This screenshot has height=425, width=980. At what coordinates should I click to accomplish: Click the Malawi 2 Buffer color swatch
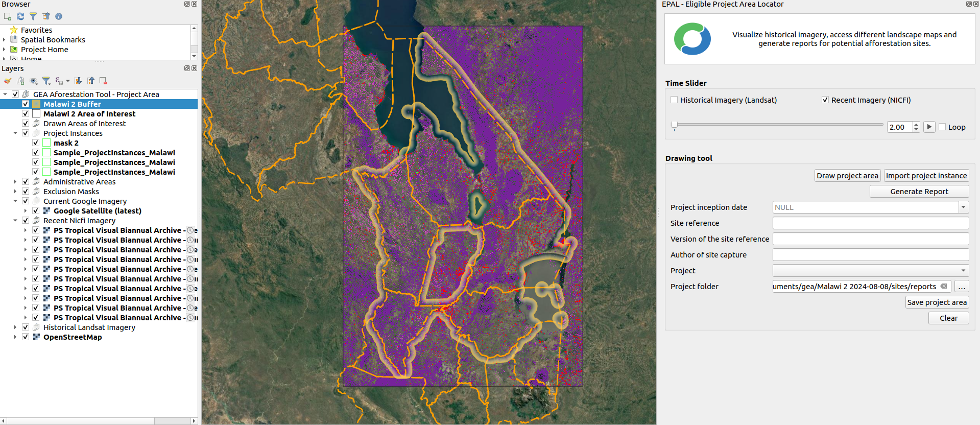click(36, 104)
